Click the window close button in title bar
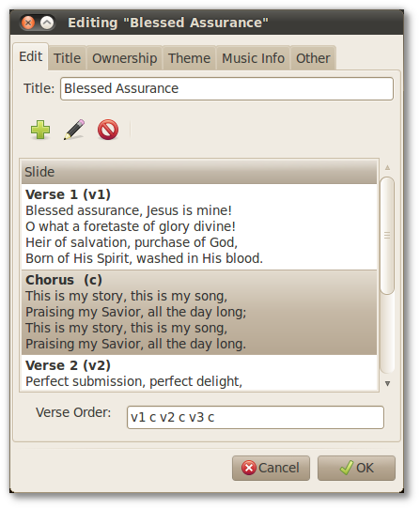Image resolution: width=420 pixels, height=509 pixels. coord(28,23)
